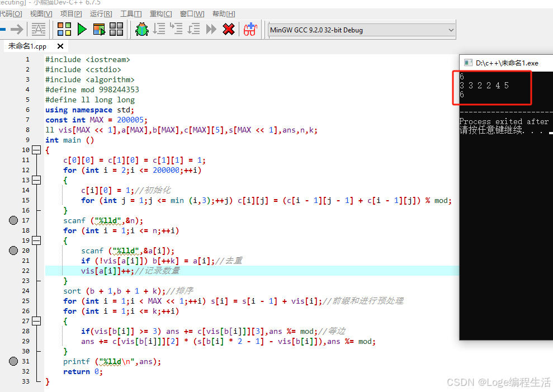Click the colorful Compile squares icon
This screenshot has width=553, height=392.
pos(64,29)
